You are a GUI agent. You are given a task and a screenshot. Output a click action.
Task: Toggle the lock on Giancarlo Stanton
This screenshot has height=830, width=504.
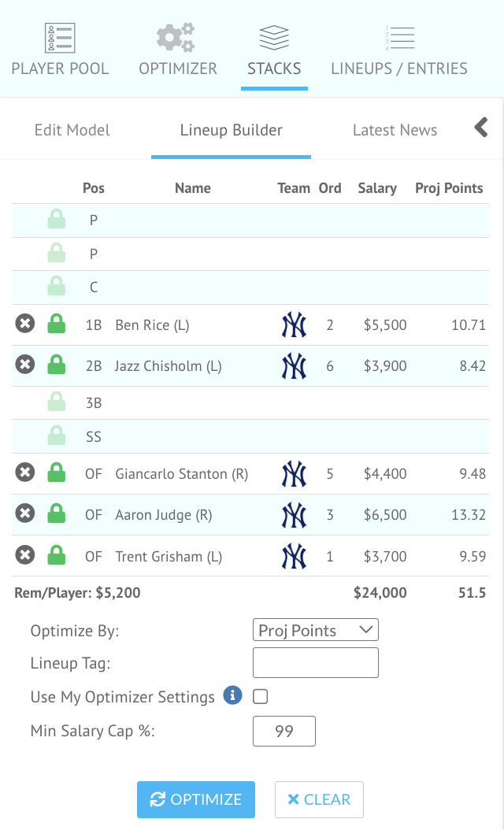[x=56, y=474]
